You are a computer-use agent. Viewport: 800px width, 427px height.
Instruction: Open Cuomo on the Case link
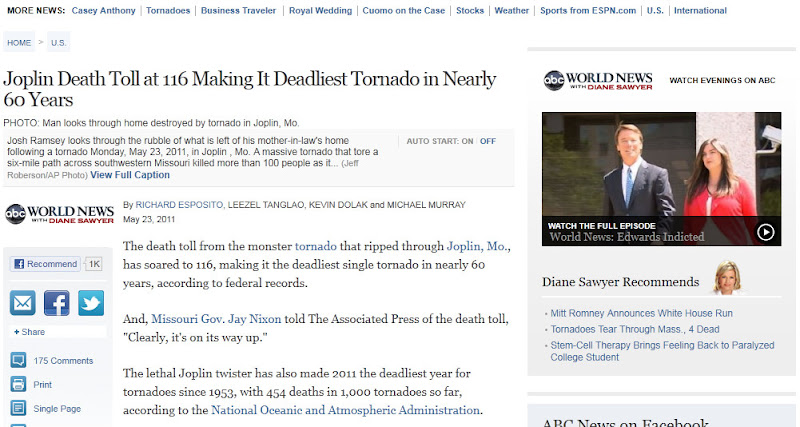(x=404, y=10)
